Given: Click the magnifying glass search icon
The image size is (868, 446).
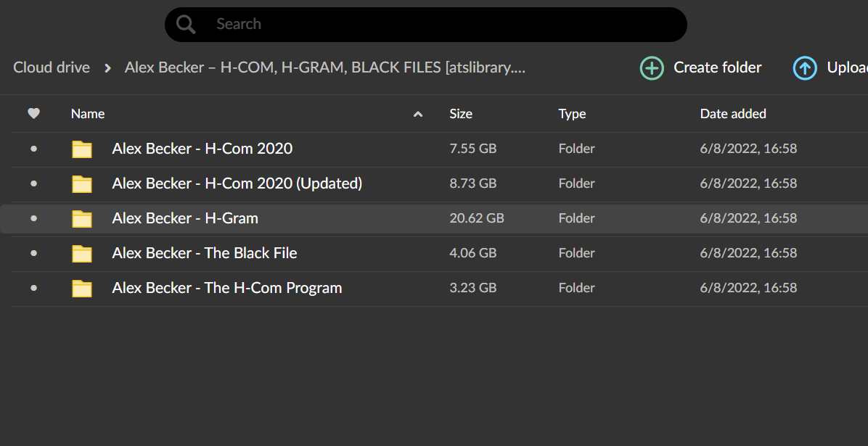Looking at the screenshot, I should pyautogui.click(x=186, y=25).
